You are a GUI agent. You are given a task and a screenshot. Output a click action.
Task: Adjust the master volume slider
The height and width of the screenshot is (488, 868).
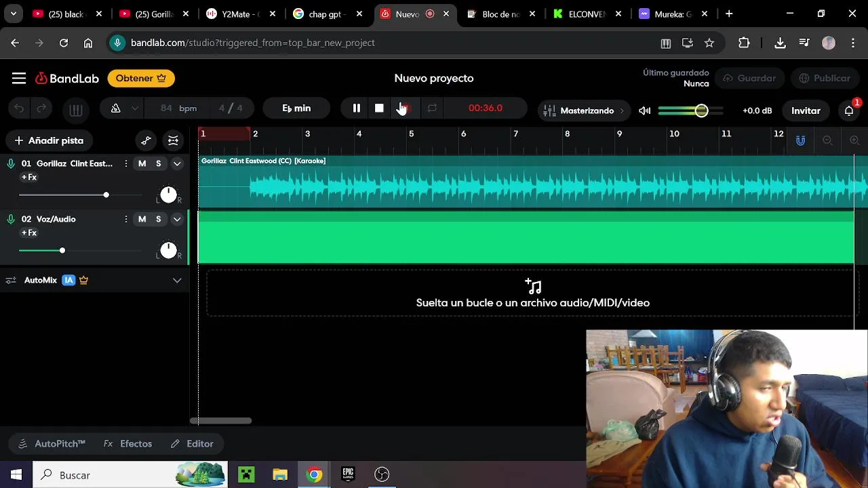(x=690, y=110)
